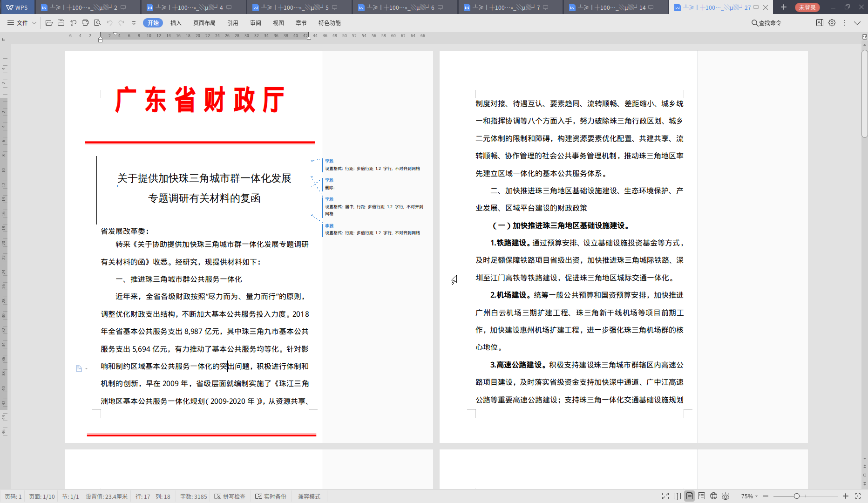Viewport: 868px width, 503px height.
Task: Switch to web layout globe icon
Action: pos(713,496)
